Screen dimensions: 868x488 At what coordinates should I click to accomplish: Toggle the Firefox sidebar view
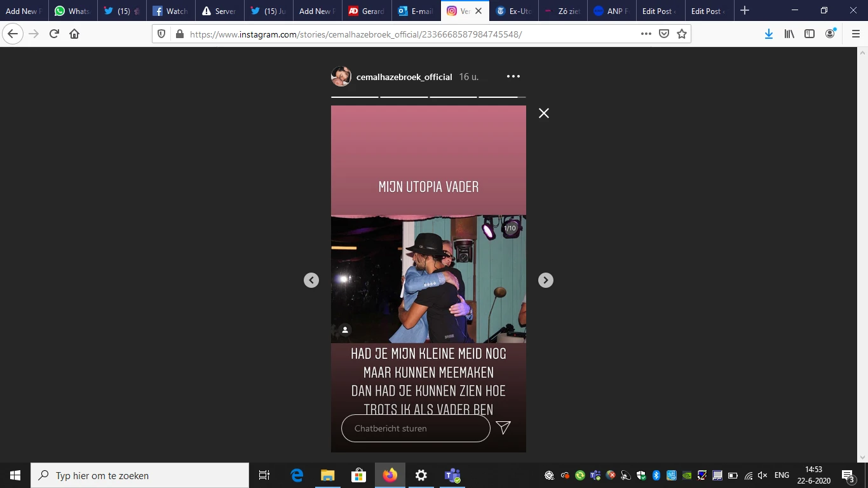point(810,34)
